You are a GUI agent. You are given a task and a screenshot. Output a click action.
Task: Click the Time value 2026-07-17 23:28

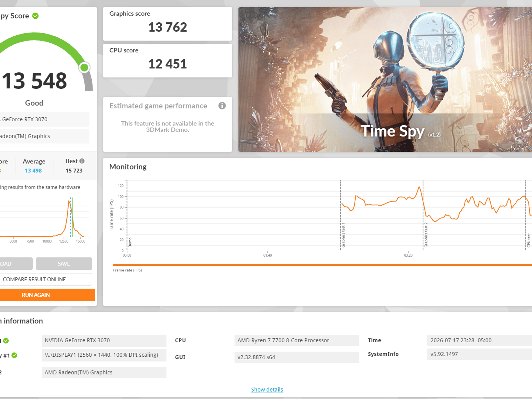coord(480,341)
